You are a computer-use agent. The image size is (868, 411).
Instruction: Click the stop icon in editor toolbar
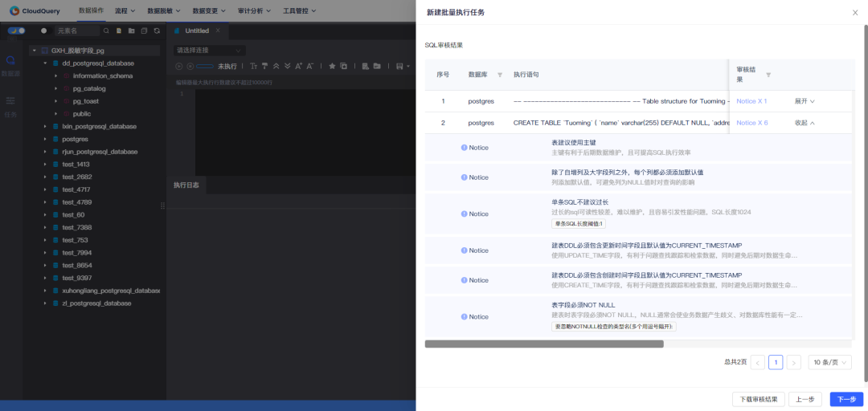tap(190, 66)
